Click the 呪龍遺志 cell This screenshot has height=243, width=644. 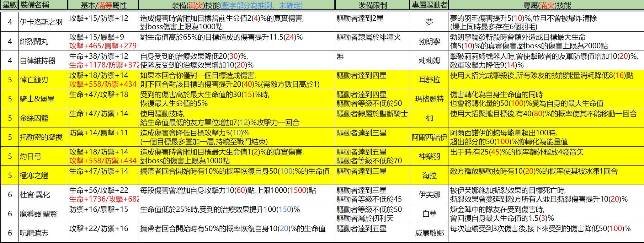pos(43,233)
